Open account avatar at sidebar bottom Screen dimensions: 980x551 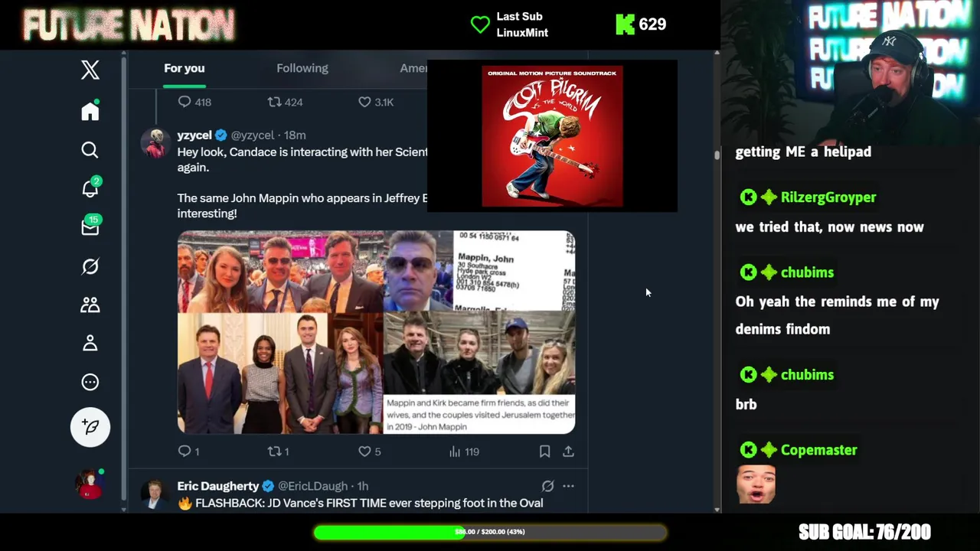pos(89,484)
